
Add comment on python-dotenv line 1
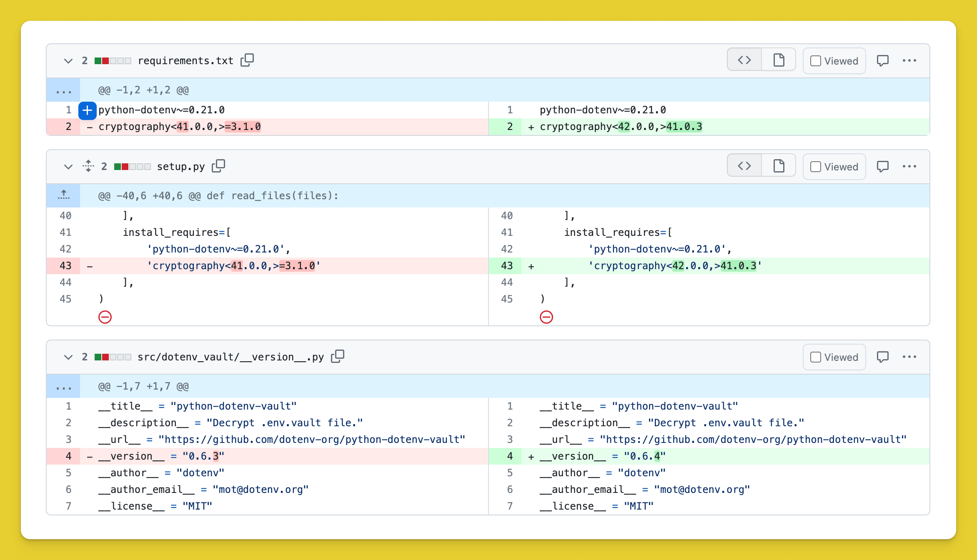(x=87, y=110)
